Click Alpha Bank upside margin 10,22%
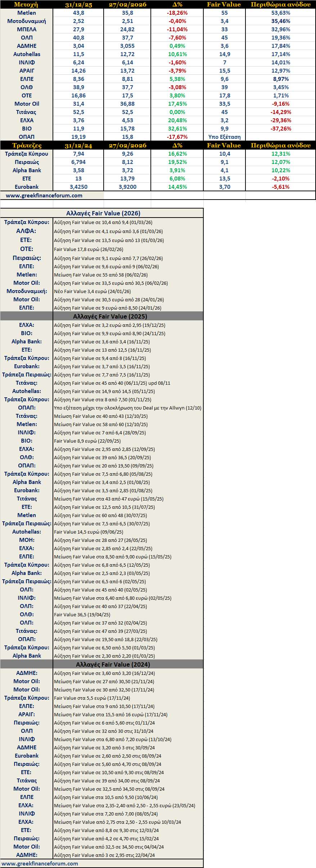The width and height of the screenshot is (316, 868). coord(281,170)
